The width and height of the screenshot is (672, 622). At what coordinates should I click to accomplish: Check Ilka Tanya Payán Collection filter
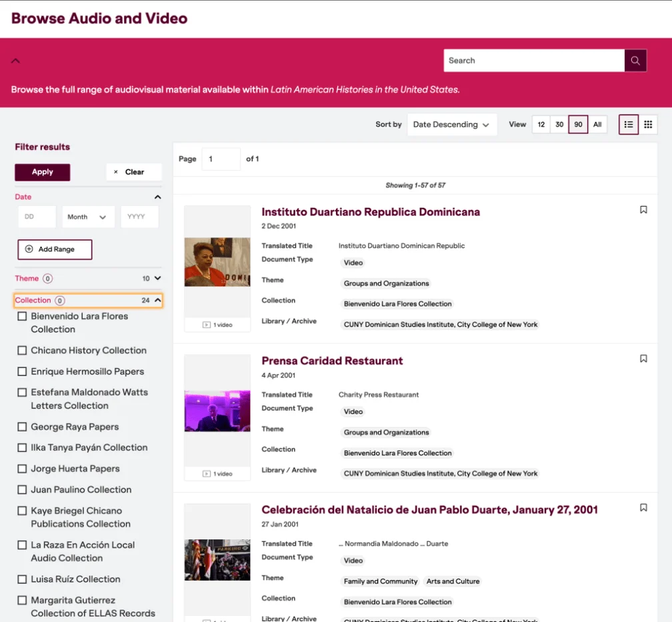pos(22,447)
